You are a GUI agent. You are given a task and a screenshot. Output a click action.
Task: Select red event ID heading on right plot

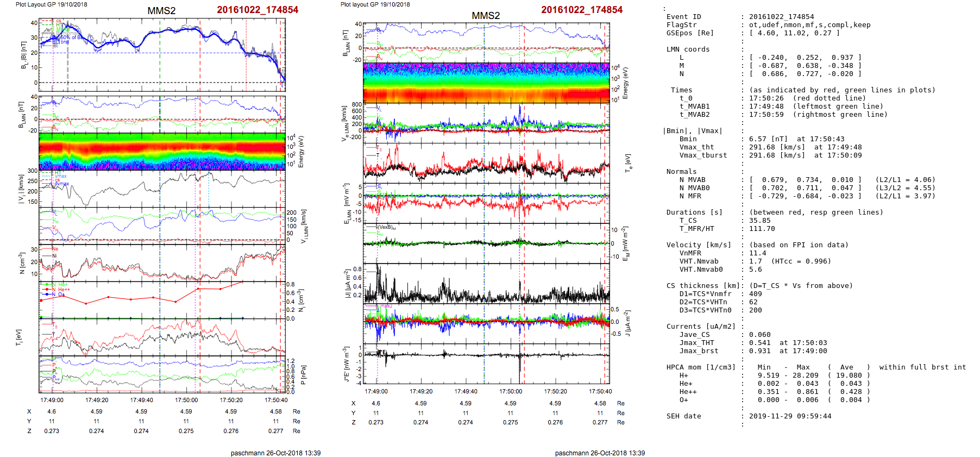point(581,10)
